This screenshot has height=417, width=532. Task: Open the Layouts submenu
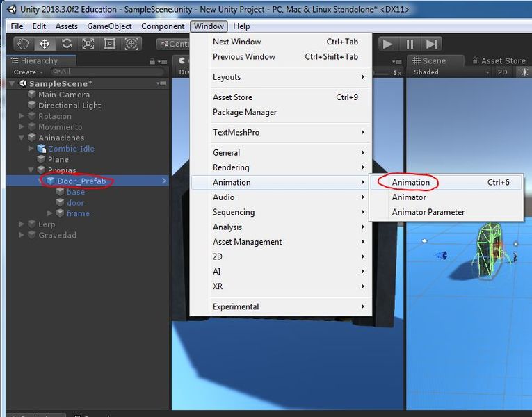(281, 77)
